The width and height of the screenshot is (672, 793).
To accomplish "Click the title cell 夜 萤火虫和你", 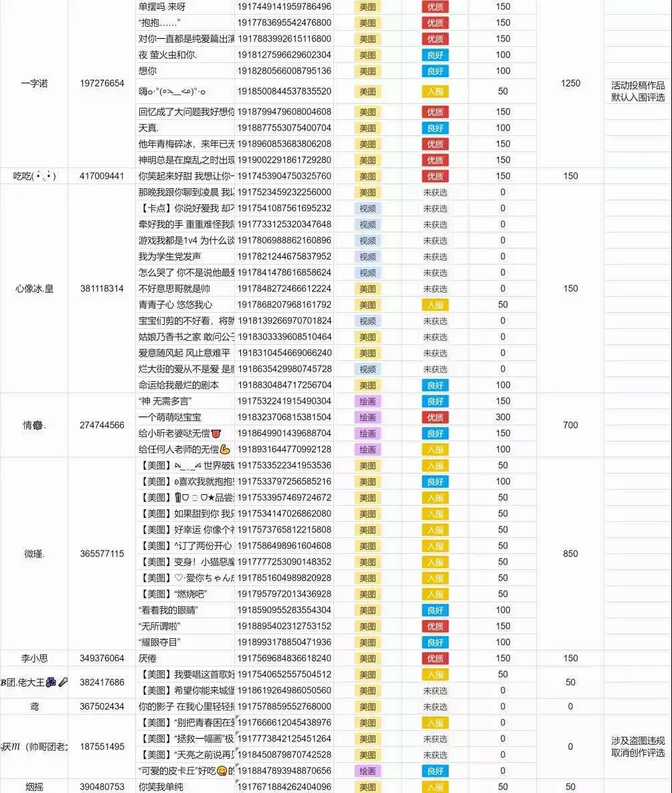I will click(x=184, y=55).
